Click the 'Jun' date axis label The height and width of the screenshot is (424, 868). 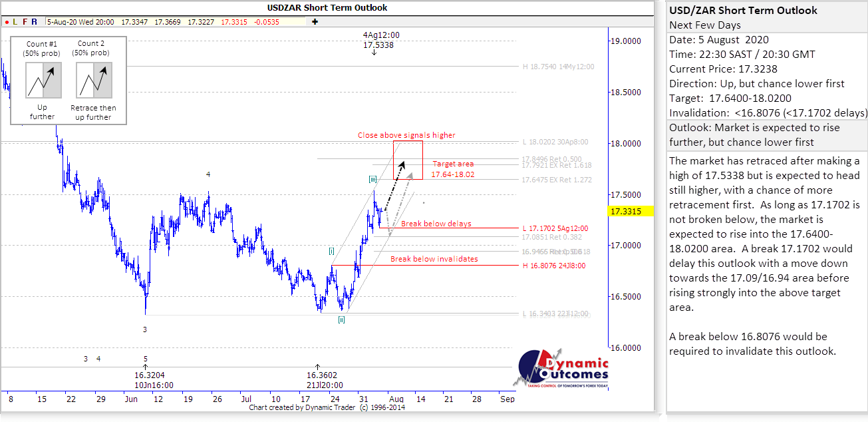(132, 399)
